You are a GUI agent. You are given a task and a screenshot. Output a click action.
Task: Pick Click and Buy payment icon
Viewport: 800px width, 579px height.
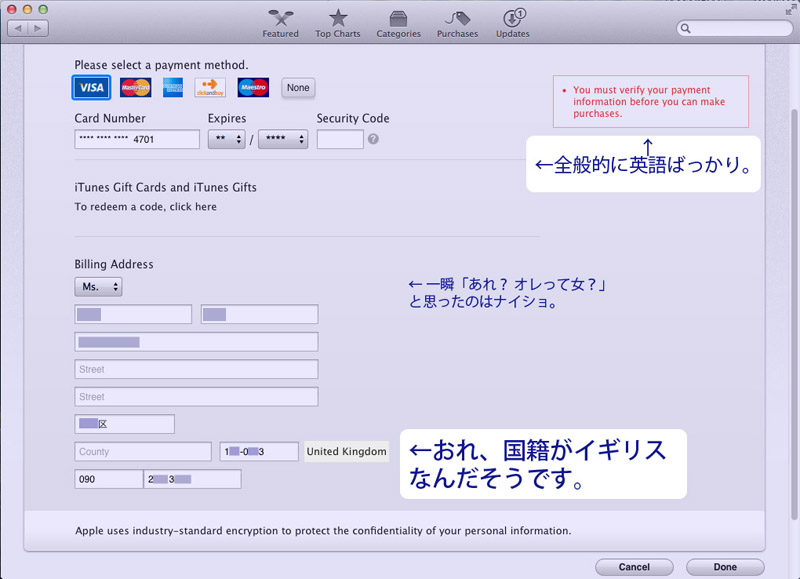[x=210, y=88]
